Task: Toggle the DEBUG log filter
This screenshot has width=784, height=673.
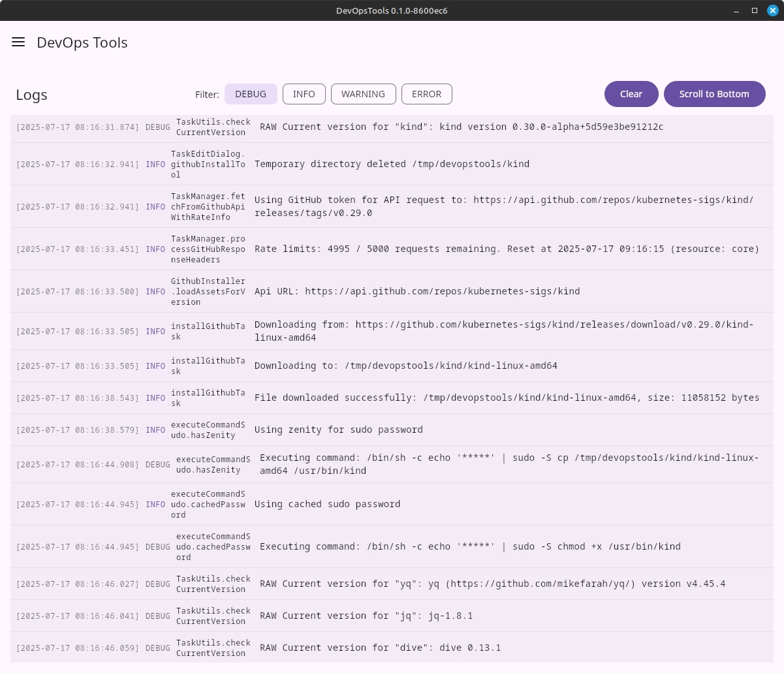Action: tap(251, 94)
